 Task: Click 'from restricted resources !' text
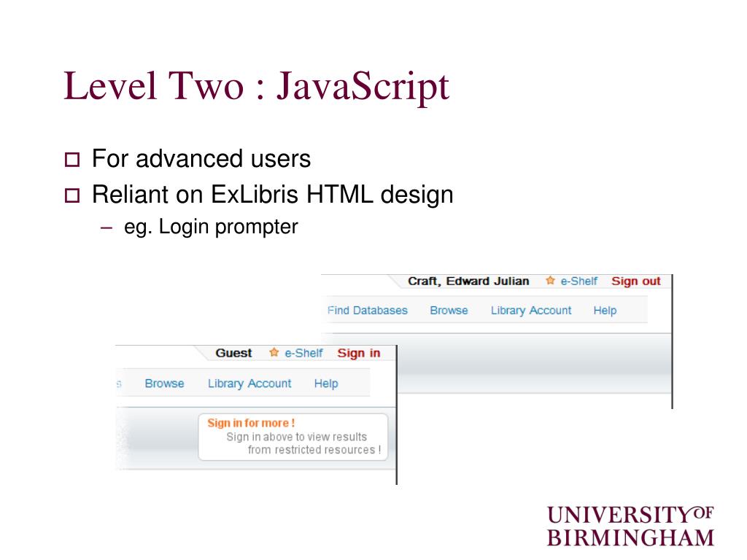(x=314, y=449)
